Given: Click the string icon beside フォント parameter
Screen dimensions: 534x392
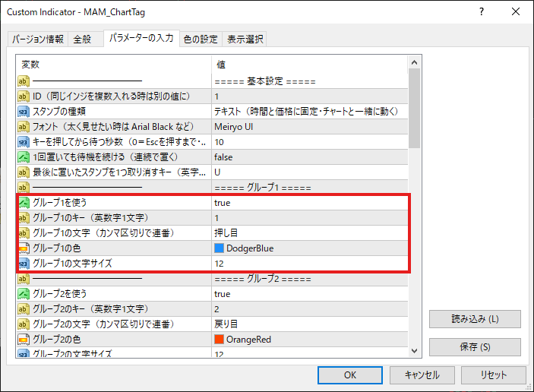Looking at the screenshot, I should (23, 127).
